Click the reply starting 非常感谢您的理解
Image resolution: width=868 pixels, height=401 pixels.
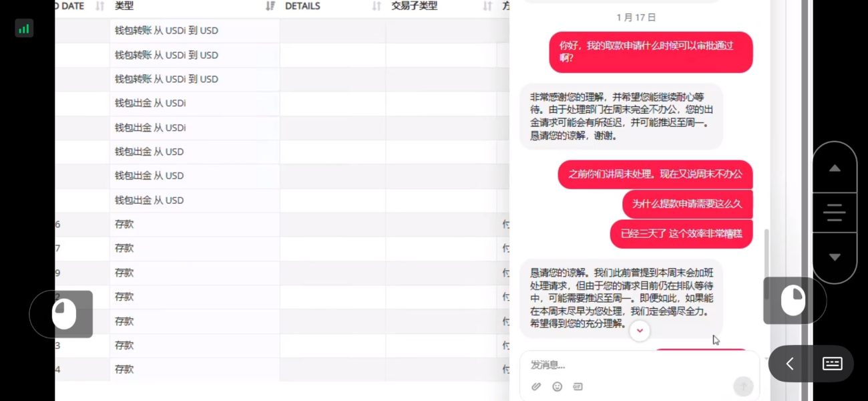pos(621,116)
